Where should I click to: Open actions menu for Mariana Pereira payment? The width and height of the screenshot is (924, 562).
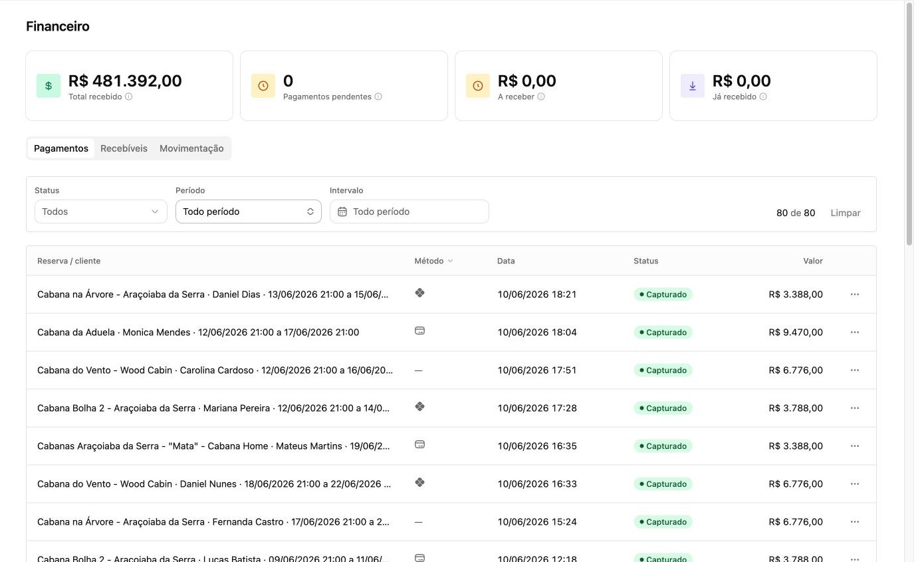[855, 408]
